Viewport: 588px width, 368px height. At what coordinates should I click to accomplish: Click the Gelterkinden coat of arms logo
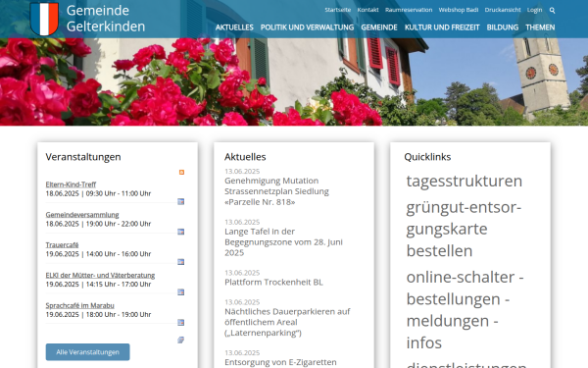pos(44,19)
